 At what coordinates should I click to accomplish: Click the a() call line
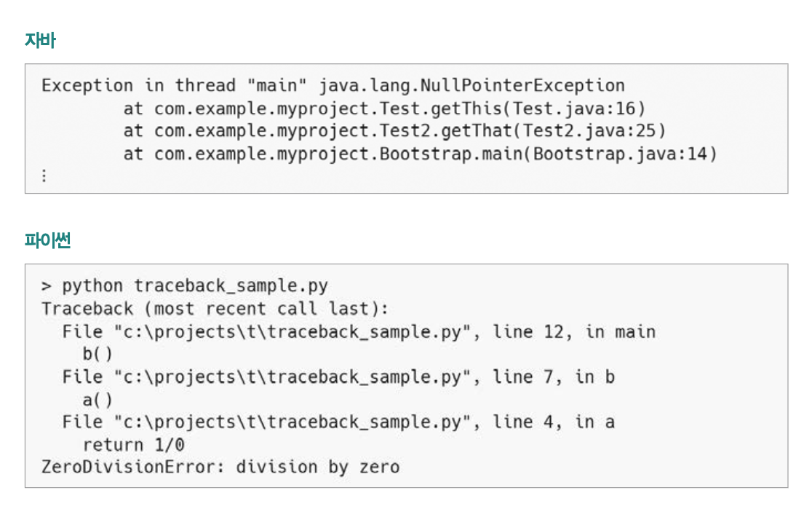[97, 400]
